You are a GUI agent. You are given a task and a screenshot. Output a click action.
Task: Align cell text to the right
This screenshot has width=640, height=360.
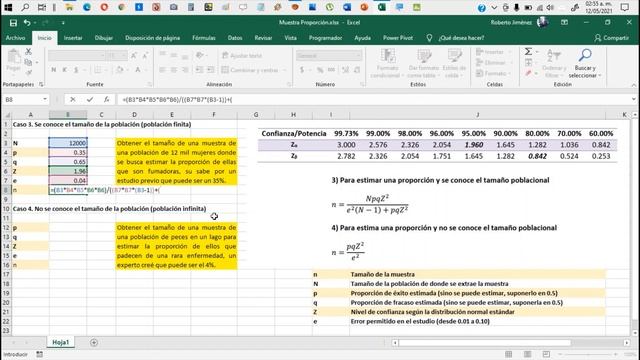[x=185, y=70]
